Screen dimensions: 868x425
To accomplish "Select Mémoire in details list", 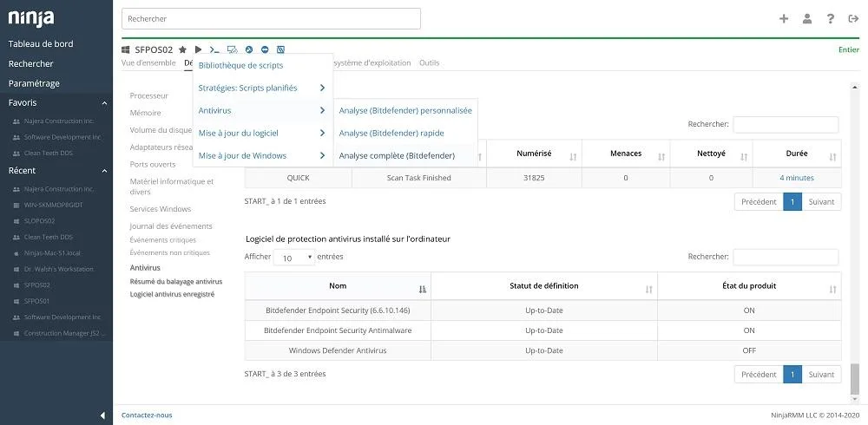I will pyautogui.click(x=145, y=113).
